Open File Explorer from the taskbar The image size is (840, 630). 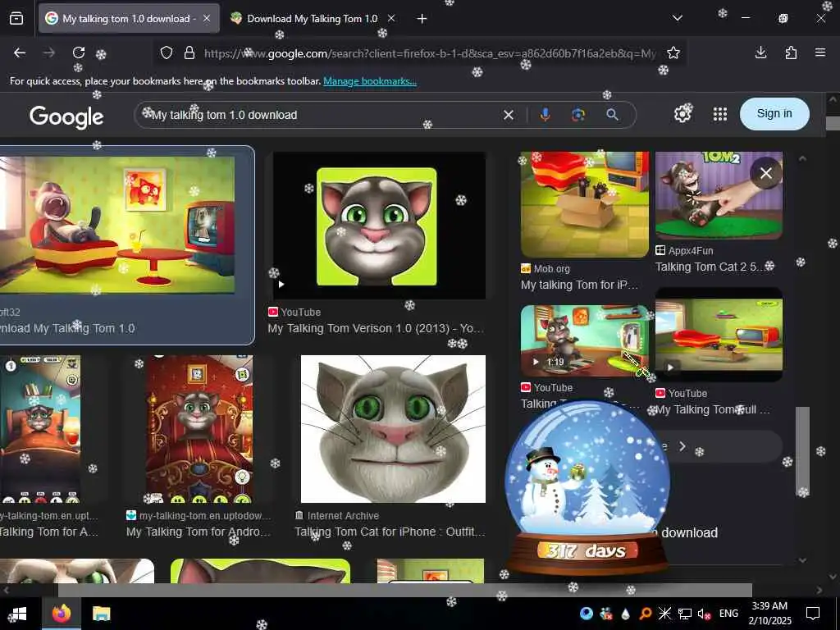coord(101,614)
